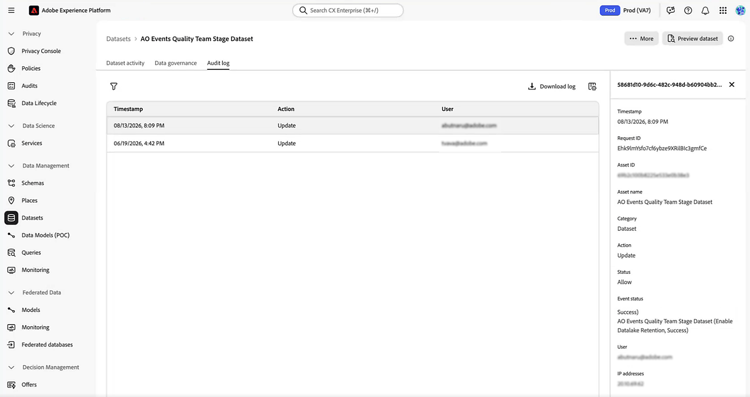750x397 pixels.
Task: Open the app switcher grid
Action: (x=723, y=11)
